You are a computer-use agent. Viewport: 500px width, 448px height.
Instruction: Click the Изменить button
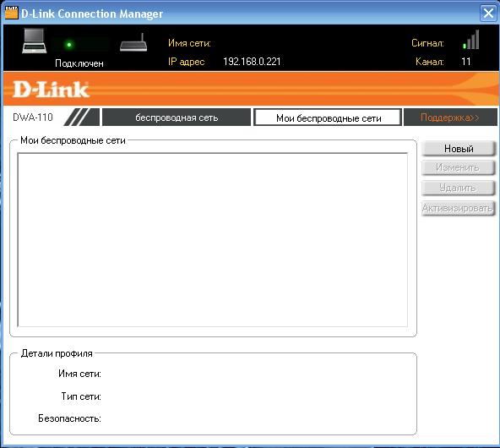(x=459, y=168)
